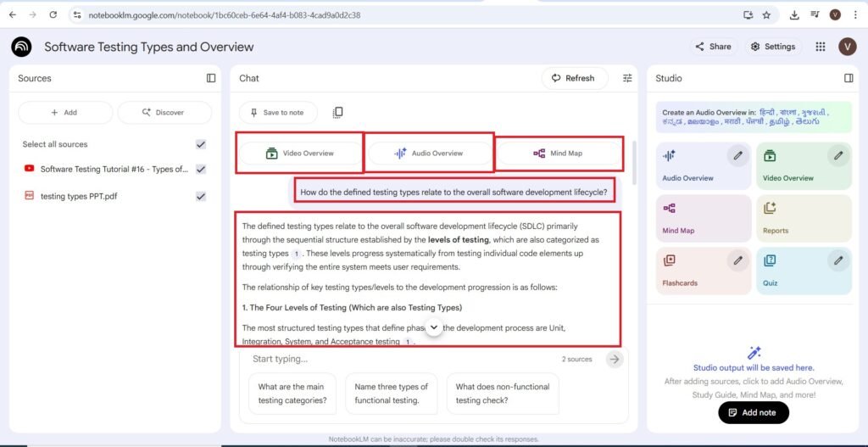
Task: Open chat configuration sliders icon
Action: pos(627,78)
